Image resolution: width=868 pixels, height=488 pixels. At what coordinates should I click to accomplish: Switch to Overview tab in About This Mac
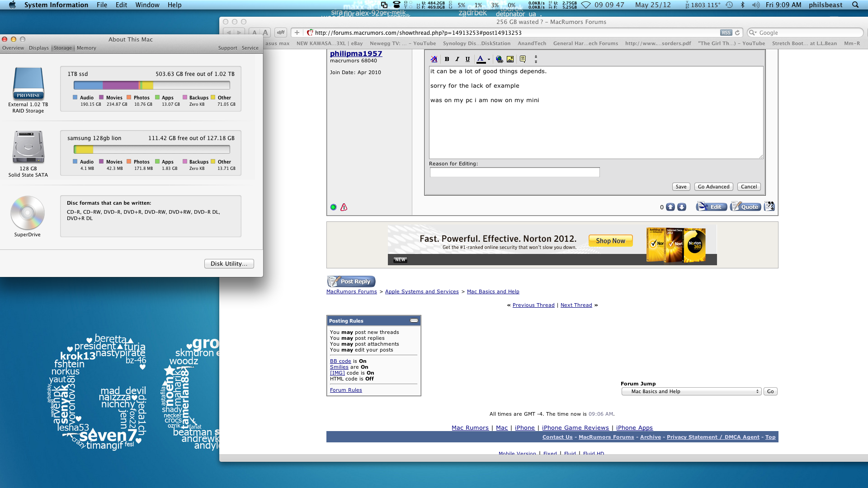click(13, 48)
